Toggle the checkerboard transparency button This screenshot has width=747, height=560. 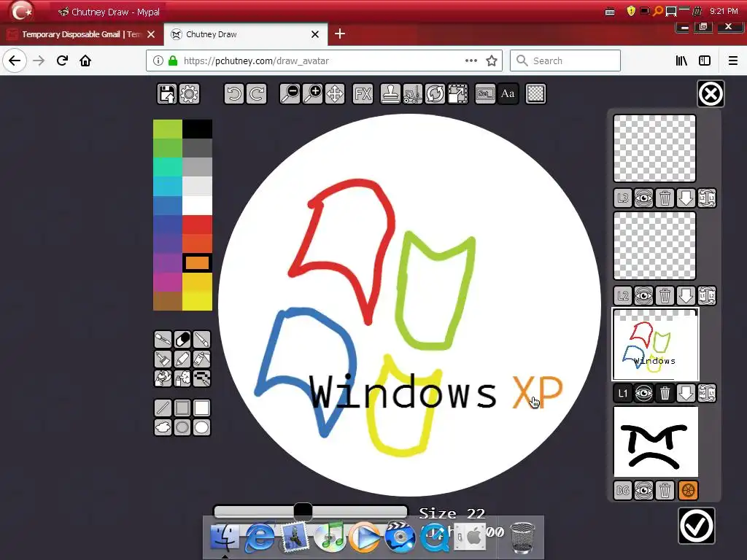click(535, 94)
